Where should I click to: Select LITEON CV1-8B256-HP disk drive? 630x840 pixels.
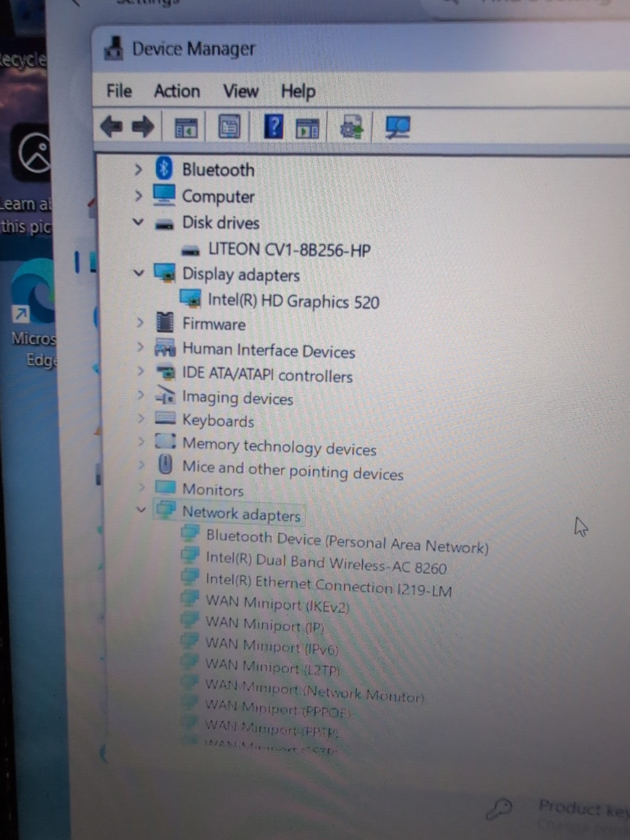pyautogui.click(x=289, y=249)
